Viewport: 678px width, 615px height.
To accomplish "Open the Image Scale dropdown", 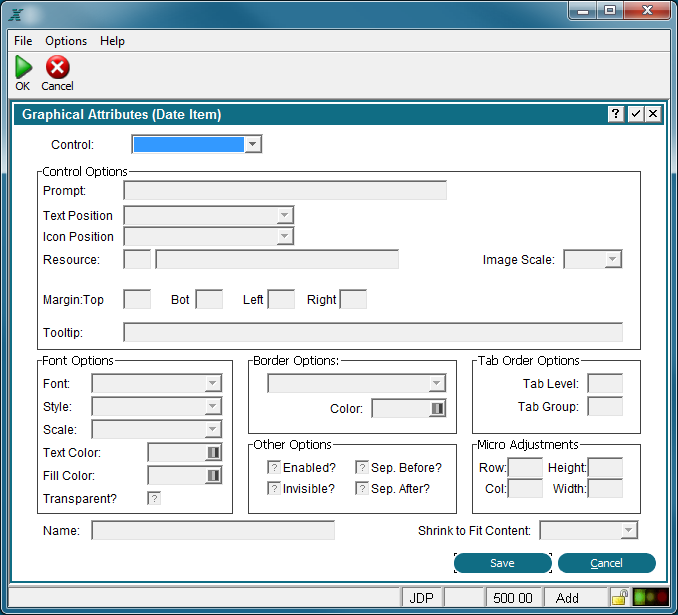I will tap(612, 259).
